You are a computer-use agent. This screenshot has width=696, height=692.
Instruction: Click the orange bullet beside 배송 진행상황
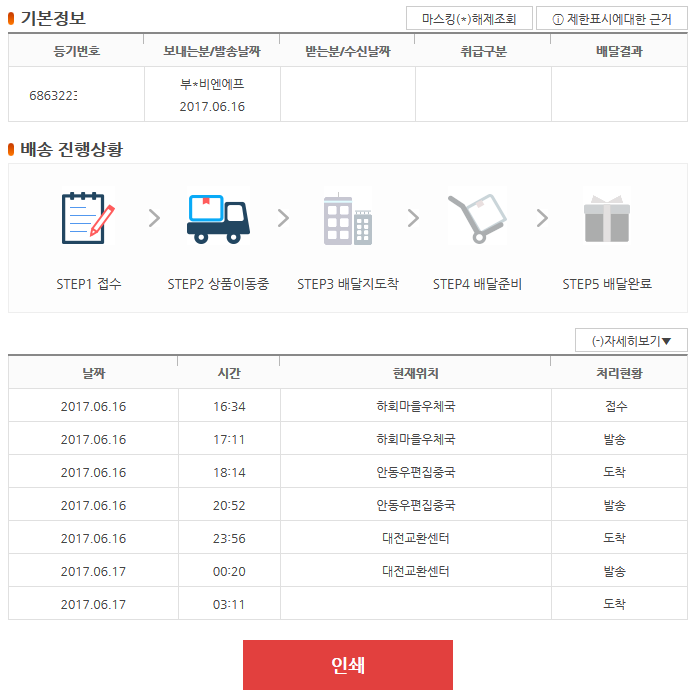click(x=12, y=150)
